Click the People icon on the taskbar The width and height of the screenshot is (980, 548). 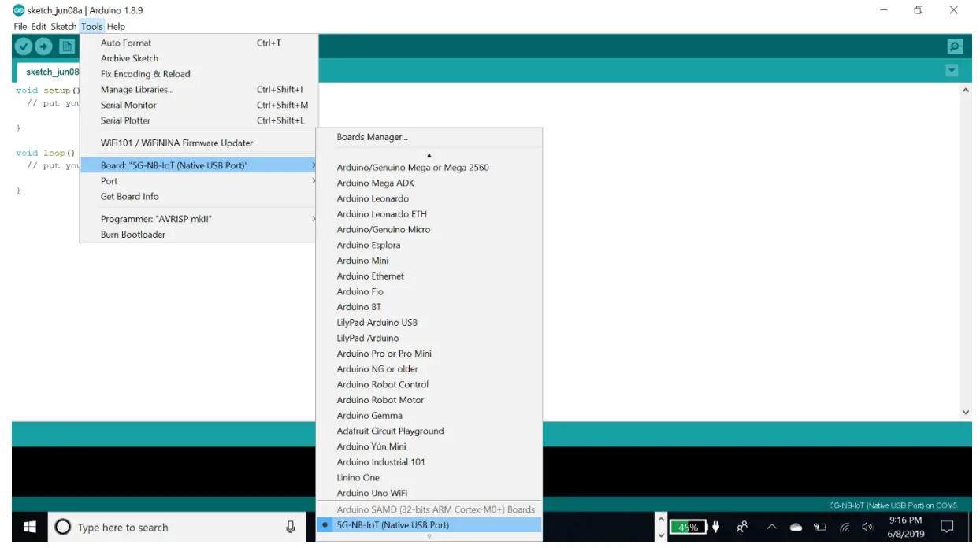point(741,526)
